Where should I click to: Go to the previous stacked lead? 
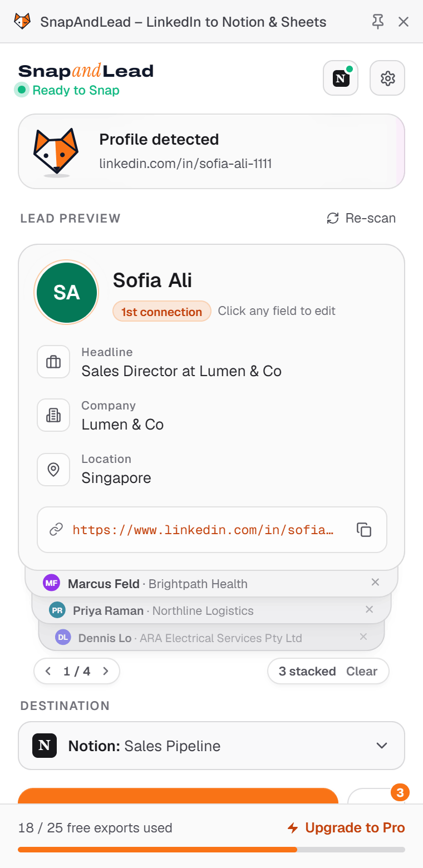click(48, 671)
